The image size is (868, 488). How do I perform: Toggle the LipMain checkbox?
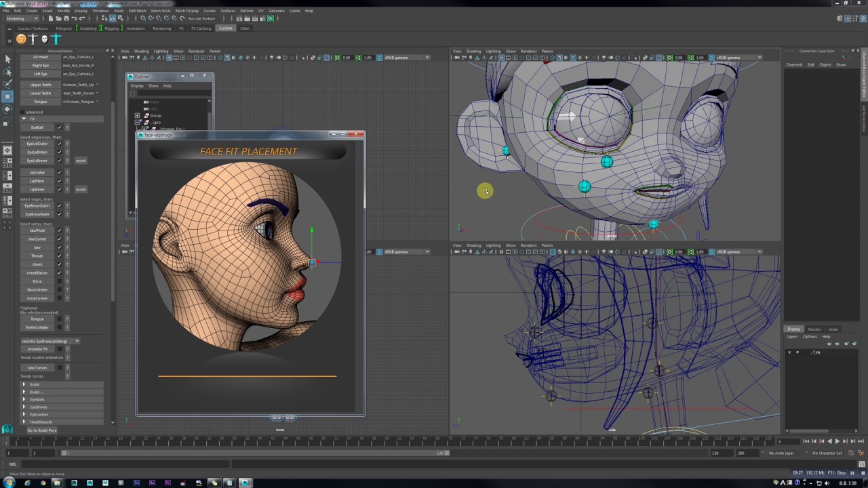(x=59, y=181)
